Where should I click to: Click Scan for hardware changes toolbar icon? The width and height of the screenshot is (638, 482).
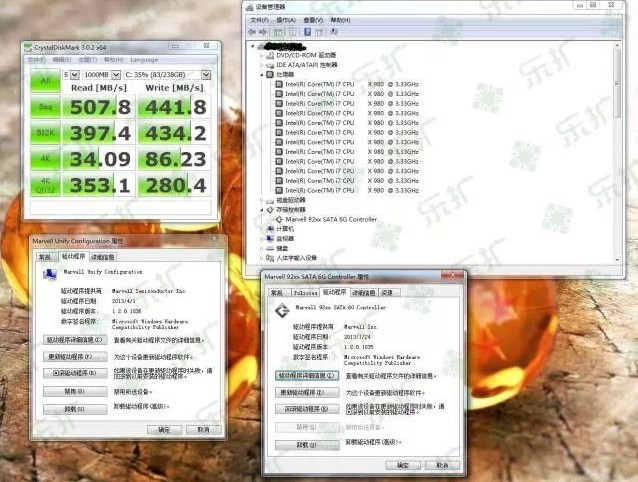click(334, 32)
